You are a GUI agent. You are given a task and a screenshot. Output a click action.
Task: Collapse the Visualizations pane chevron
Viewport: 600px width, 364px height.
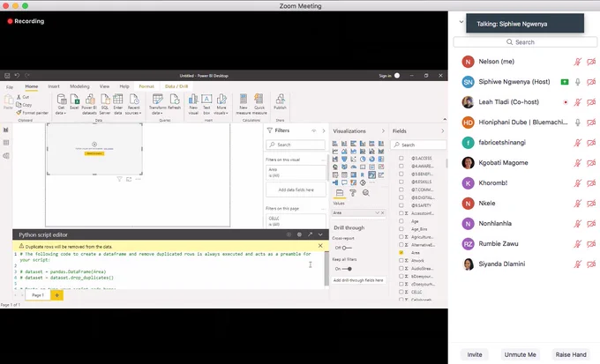(x=383, y=130)
